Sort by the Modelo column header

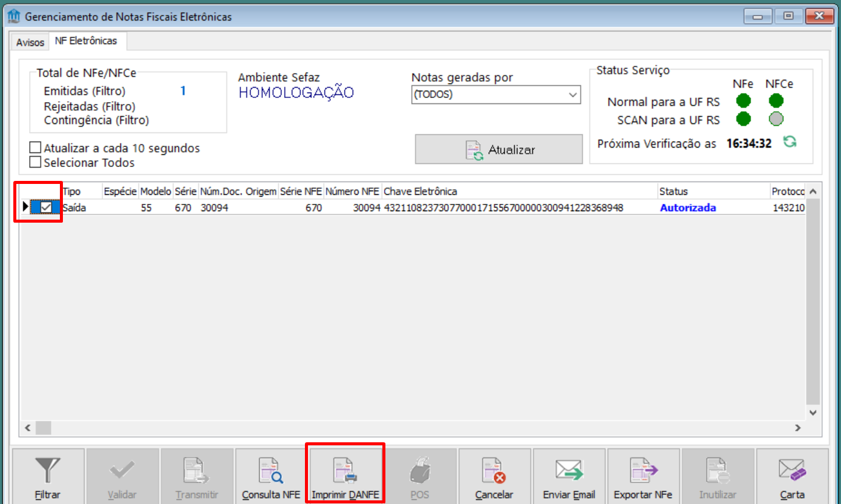tap(155, 191)
